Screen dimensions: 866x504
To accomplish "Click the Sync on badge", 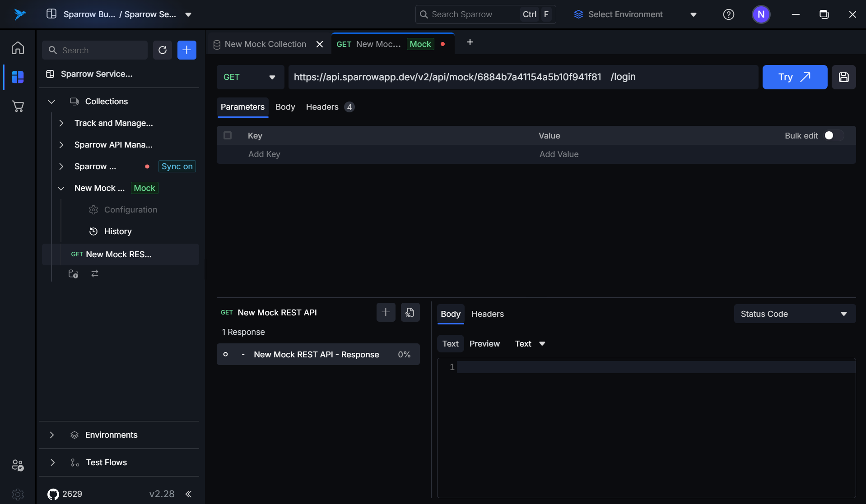I will [x=177, y=166].
